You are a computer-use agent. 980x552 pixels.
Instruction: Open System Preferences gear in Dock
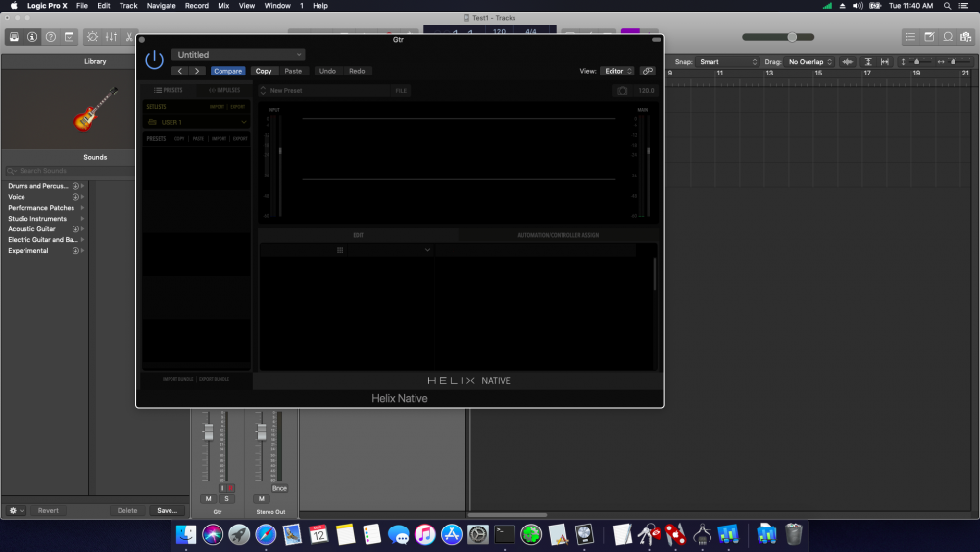(478, 534)
